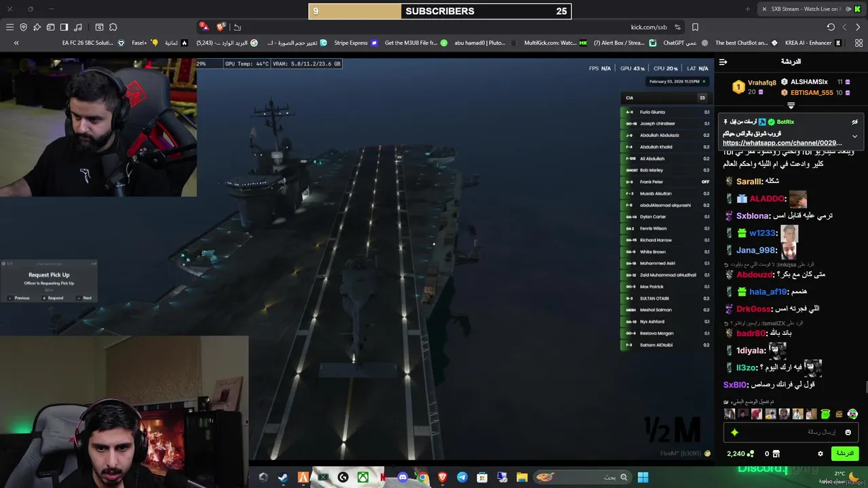Screen dimensions: 868x488
Task: Open Alert Box / Streamlabs bookmark
Action: coord(625,43)
